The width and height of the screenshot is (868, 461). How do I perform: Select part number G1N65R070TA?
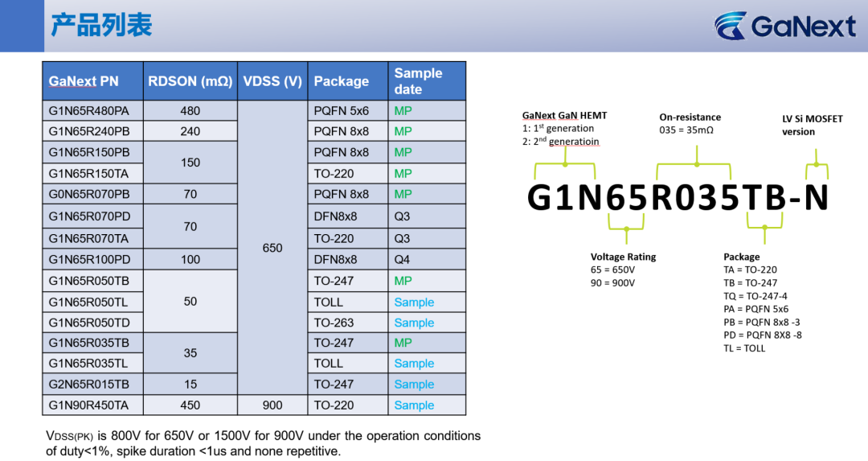point(88,238)
